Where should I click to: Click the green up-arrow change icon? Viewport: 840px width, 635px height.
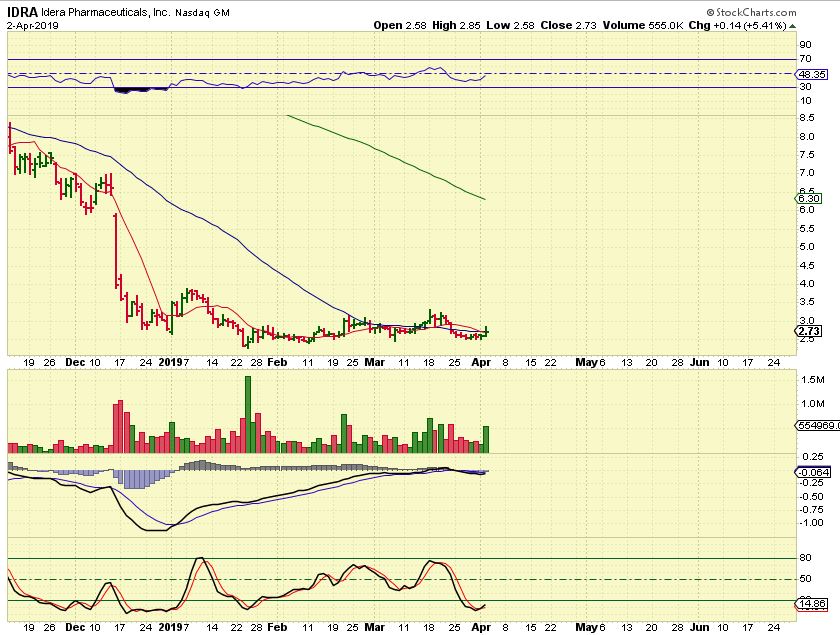(792, 26)
